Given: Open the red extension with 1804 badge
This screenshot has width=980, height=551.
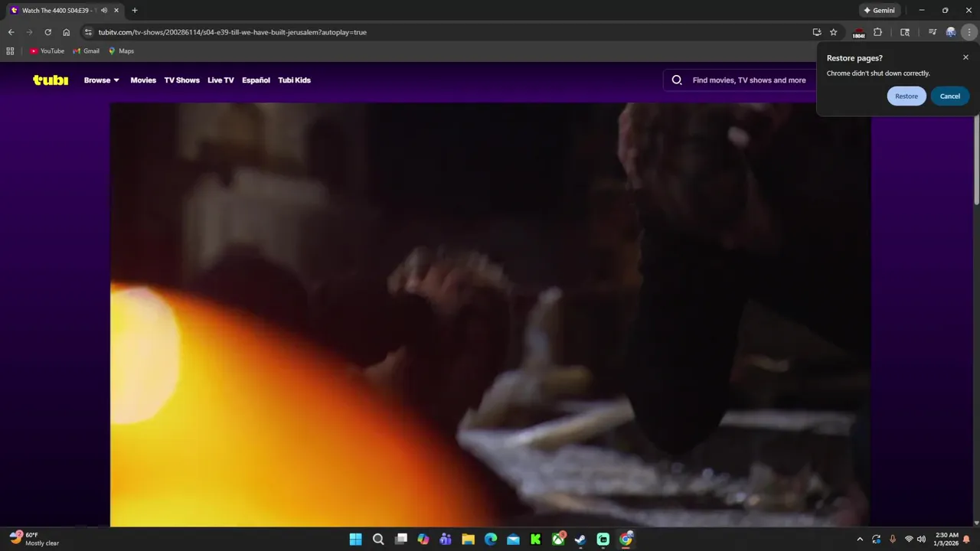Looking at the screenshot, I should [858, 33].
